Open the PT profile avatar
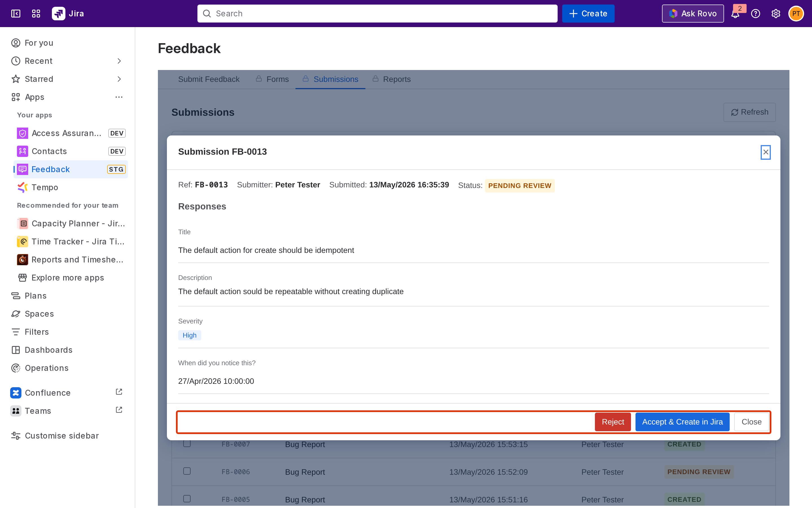 point(796,14)
